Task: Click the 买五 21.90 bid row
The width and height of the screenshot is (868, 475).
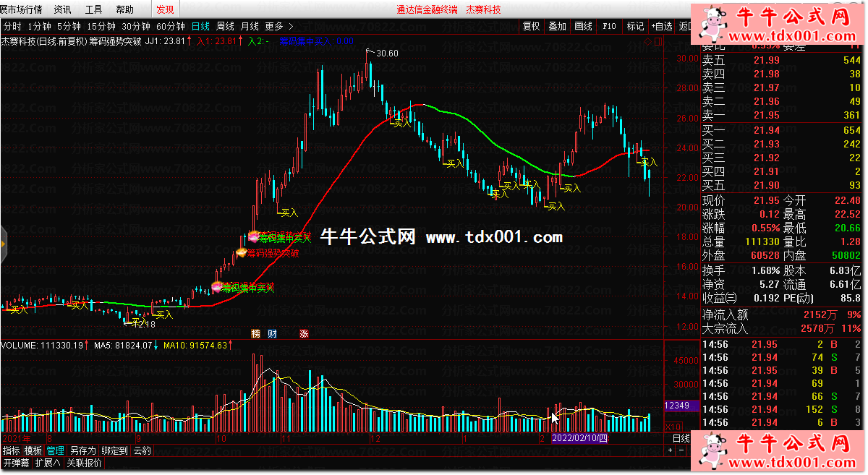Action: click(x=782, y=185)
